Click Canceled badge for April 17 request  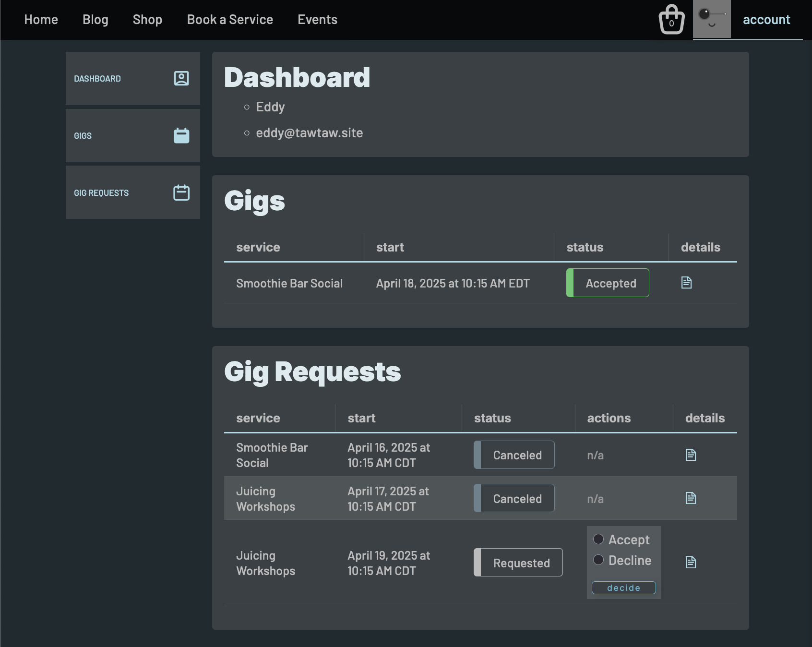coord(514,498)
